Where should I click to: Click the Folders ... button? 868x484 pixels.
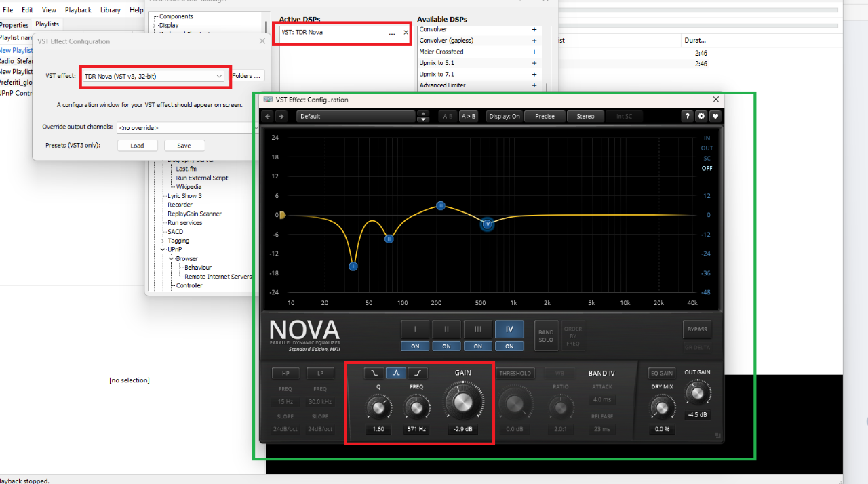click(247, 76)
